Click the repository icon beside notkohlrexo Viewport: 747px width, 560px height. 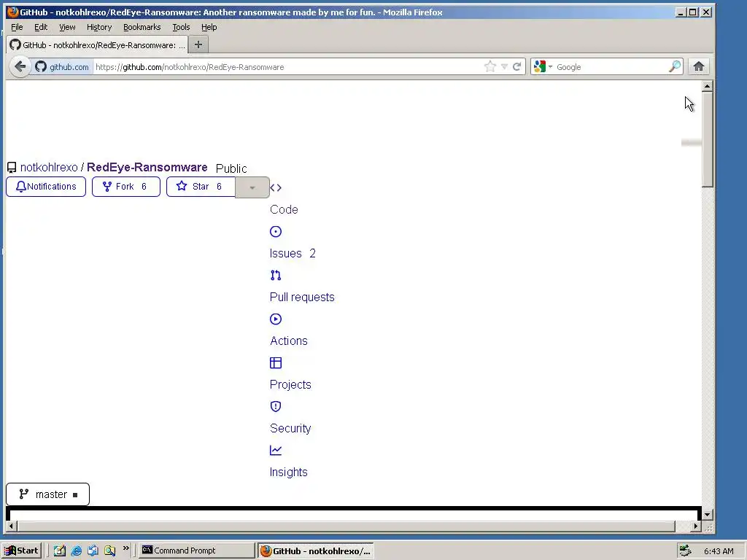12,168
